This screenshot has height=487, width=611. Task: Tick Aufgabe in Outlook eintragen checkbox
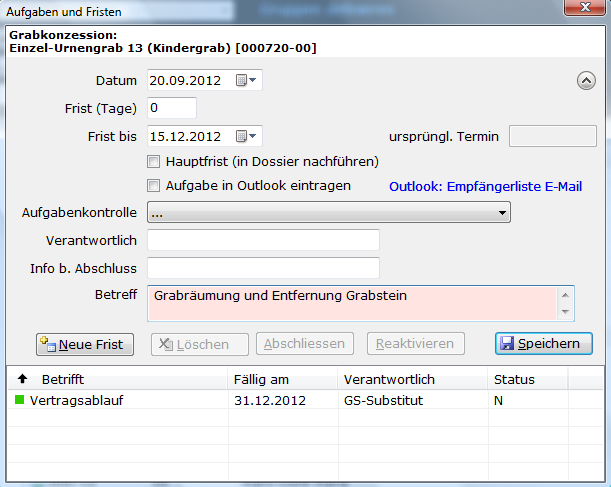coord(154,185)
